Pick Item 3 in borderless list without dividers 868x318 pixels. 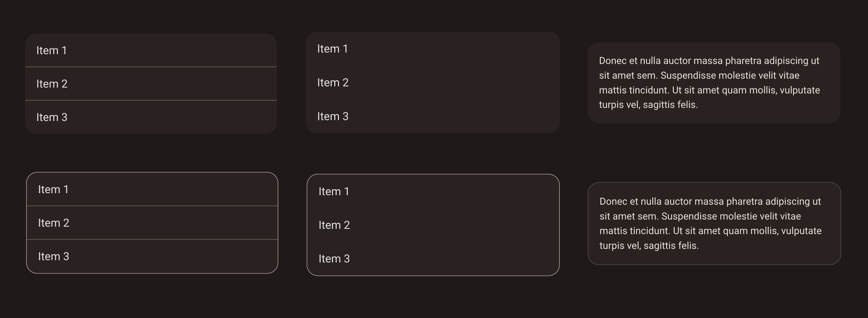tap(332, 116)
